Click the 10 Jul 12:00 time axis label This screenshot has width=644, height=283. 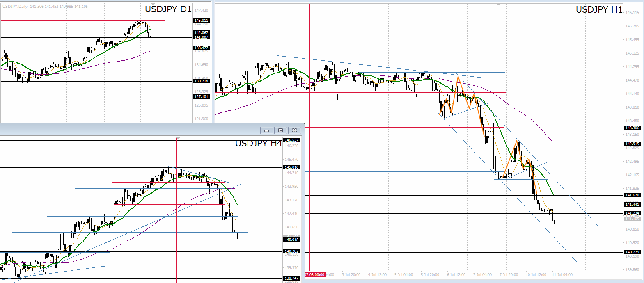[x=536, y=274]
